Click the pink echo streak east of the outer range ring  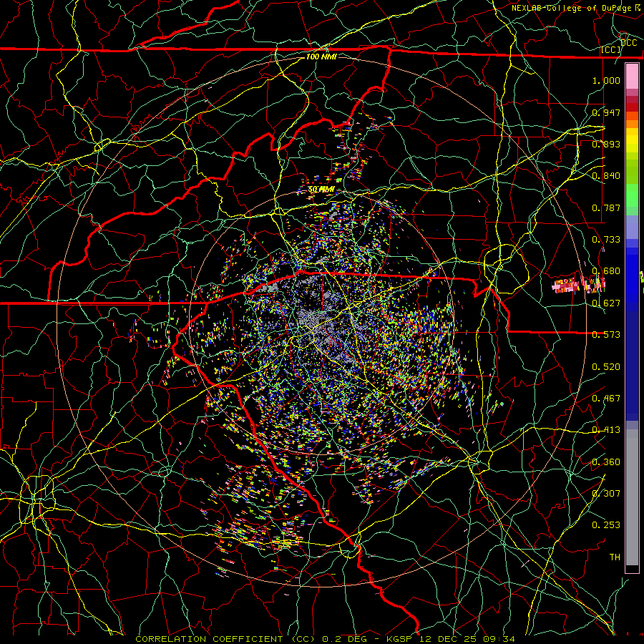[579, 285]
